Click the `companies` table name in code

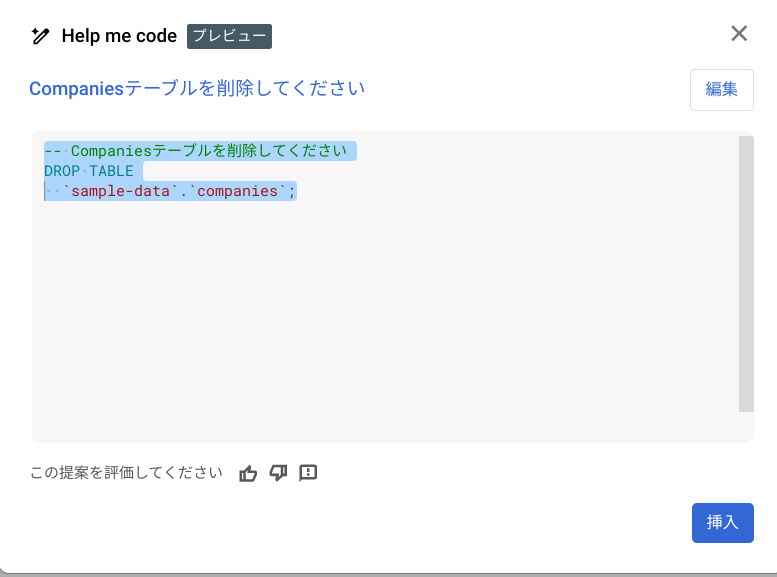coord(237,191)
